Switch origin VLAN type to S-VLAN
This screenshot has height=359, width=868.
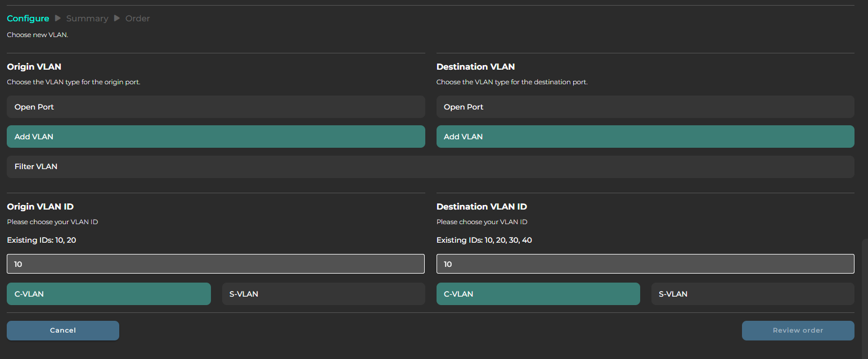[323, 294]
